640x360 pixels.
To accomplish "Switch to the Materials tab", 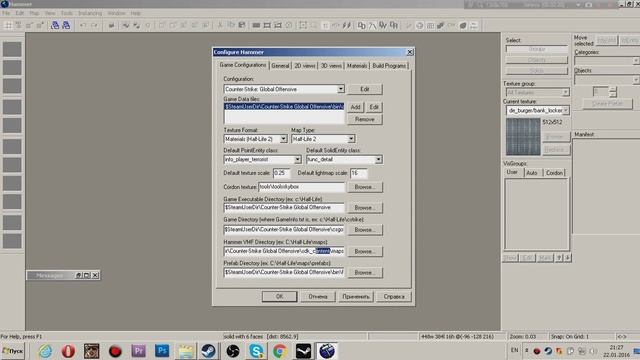I will [357, 66].
